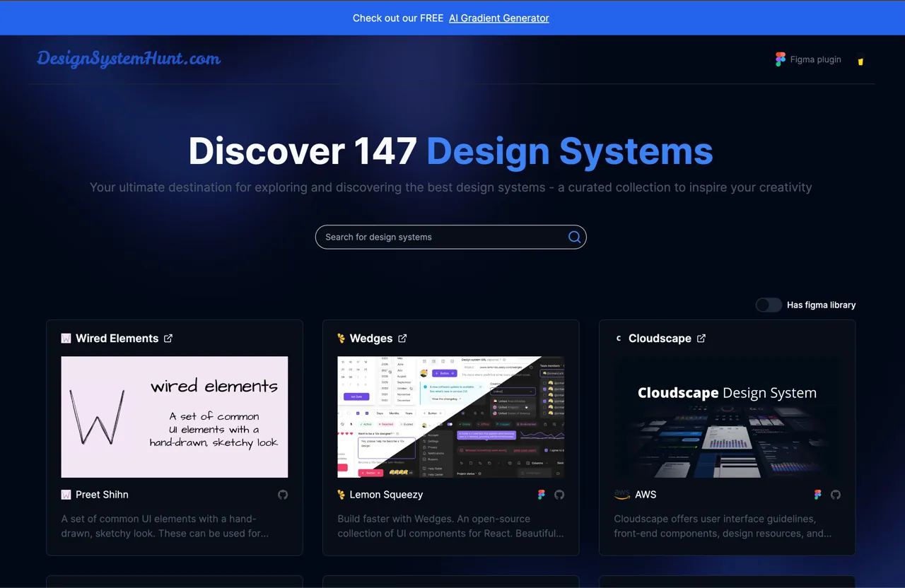Open the Wired Elements preview thumbnail
This screenshot has width=905, height=588.
pos(175,417)
